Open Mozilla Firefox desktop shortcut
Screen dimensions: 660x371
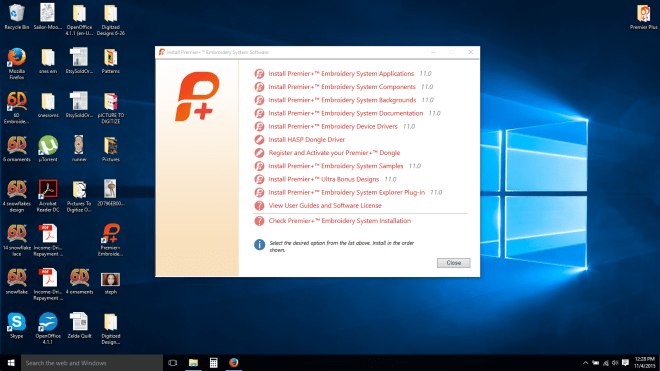(x=17, y=63)
